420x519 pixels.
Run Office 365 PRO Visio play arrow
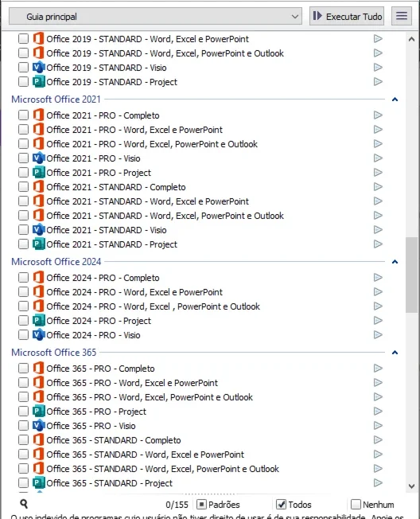coord(378,426)
